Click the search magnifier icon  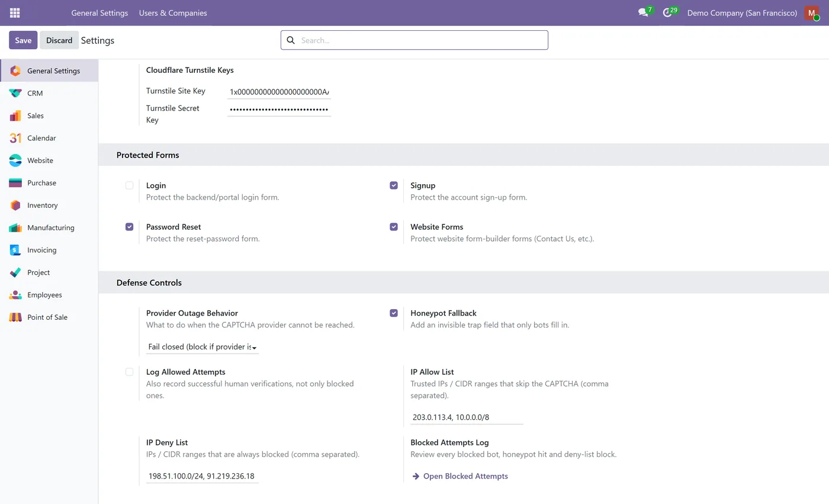tap(291, 40)
